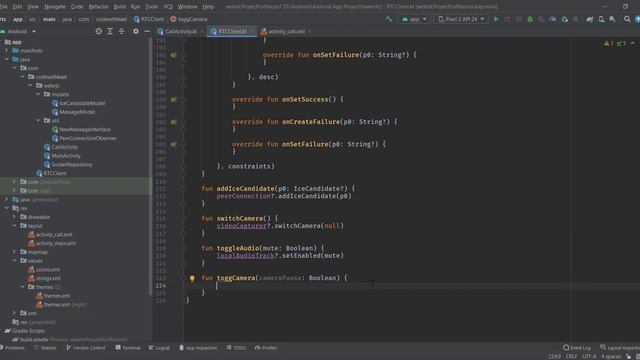The image size is (640, 360).
Task: Collapse the models package
Action: pyautogui.click(x=38, y=94)
